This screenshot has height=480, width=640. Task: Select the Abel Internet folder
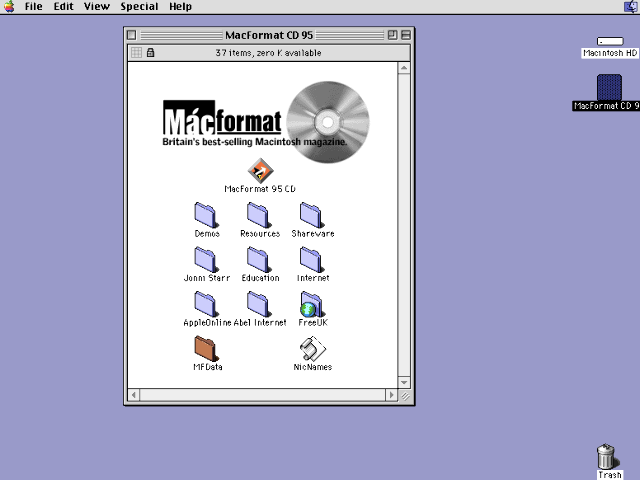point(259,304)
